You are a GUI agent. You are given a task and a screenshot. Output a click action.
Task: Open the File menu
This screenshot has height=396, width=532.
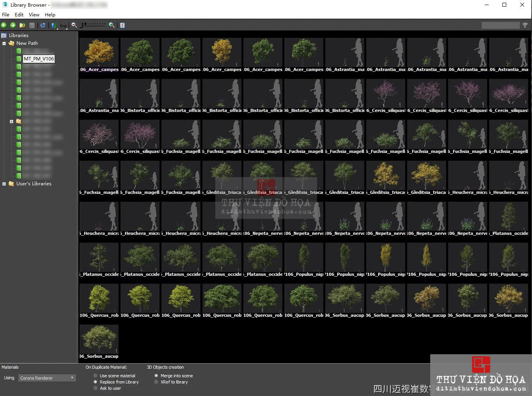click(x=5, y=14)
